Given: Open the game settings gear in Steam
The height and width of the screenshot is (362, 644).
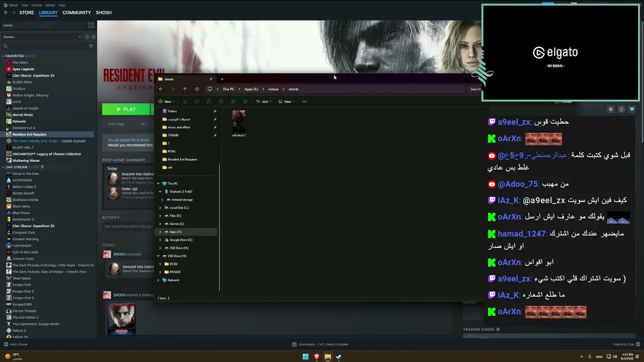Looking at the screenshot, I should tap(611, 109).
